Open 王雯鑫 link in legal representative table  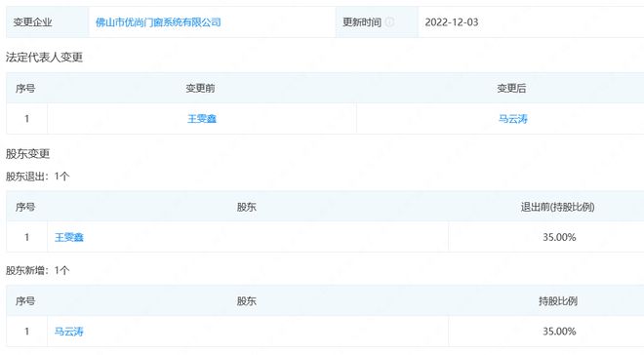point(202,119)
